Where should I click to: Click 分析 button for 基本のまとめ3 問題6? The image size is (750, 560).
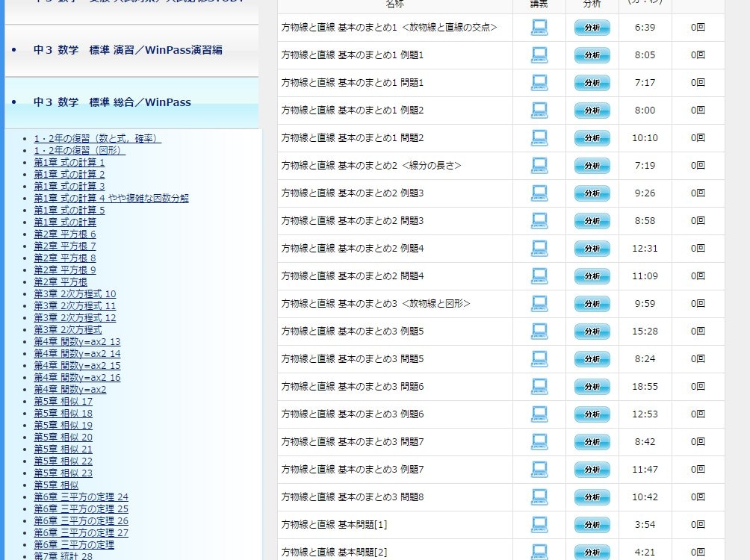592,387
